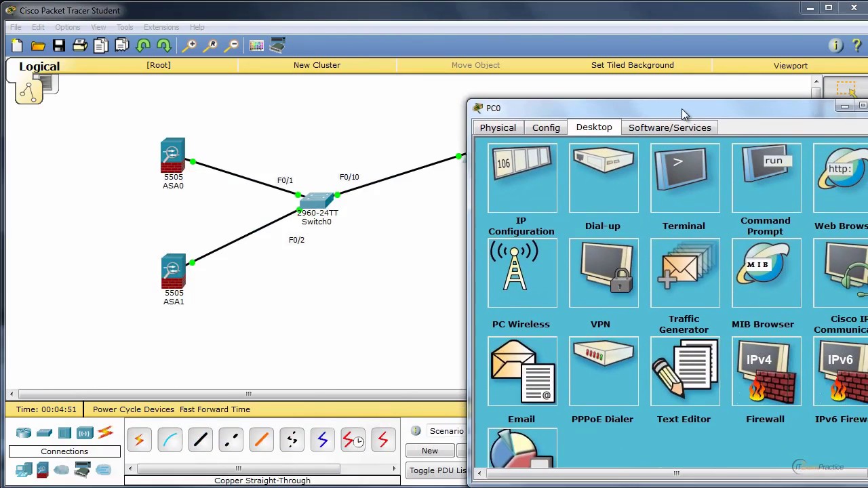Switch to PC0 Physical tab
The image size is (868, 488).
pos(498,127)
